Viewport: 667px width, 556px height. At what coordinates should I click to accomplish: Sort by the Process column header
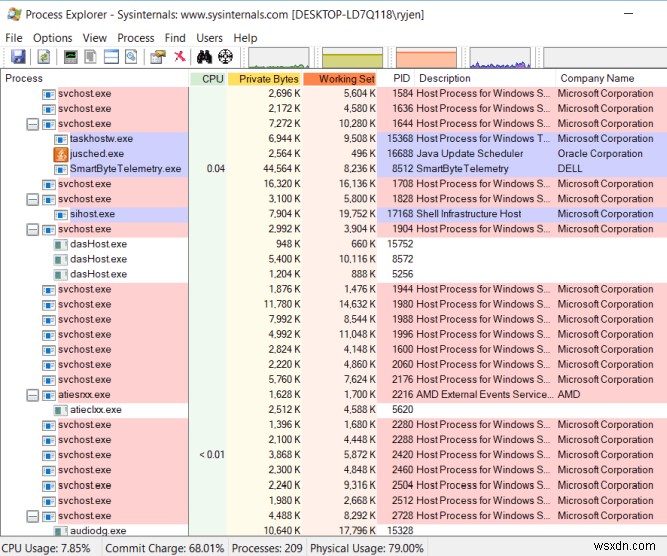pos(95,78)
